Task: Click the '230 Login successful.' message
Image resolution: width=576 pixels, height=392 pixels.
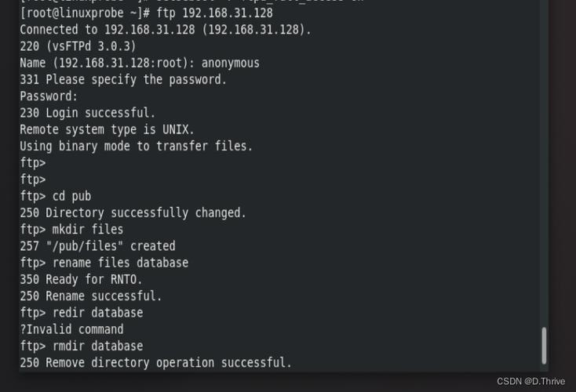Action: tap(87, 113)
